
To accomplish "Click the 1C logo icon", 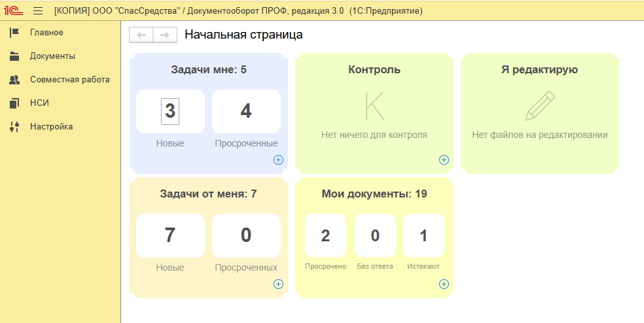I will point(14,10).
